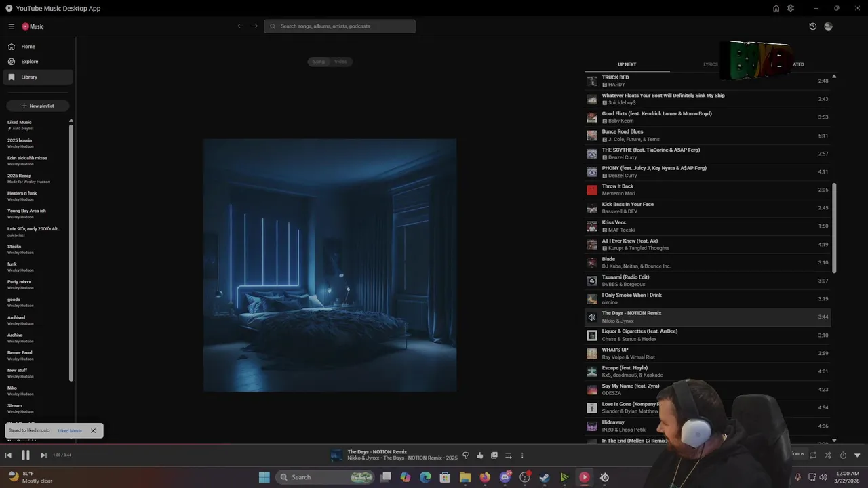Select the LYRICS tab
Screen dimensions: 868x488
point(711,64)
